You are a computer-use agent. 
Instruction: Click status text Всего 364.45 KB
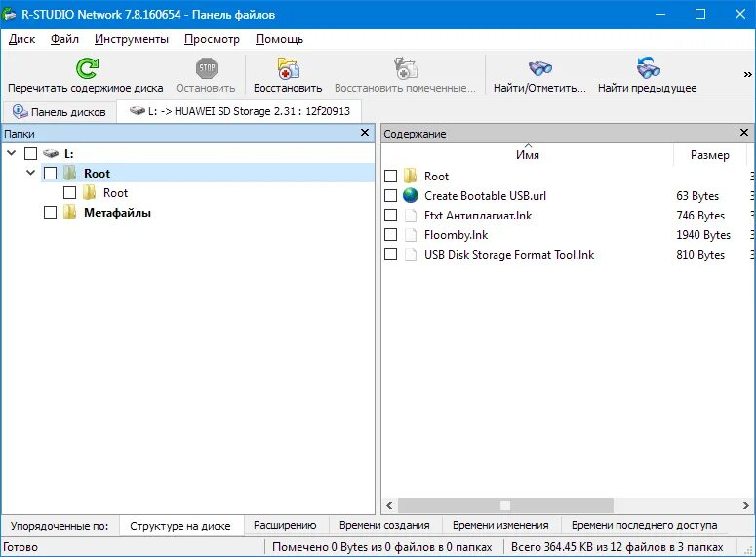pos(617,547)
